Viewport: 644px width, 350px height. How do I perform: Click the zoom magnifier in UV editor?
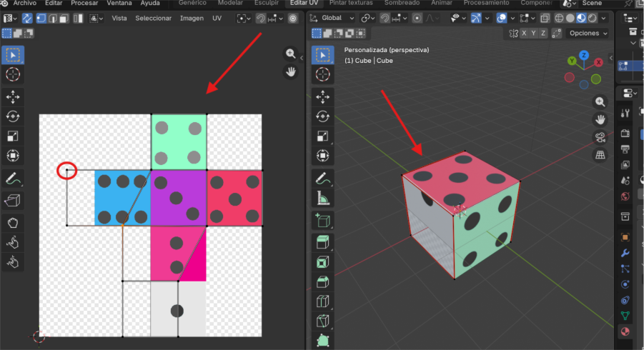pos(290,54)
